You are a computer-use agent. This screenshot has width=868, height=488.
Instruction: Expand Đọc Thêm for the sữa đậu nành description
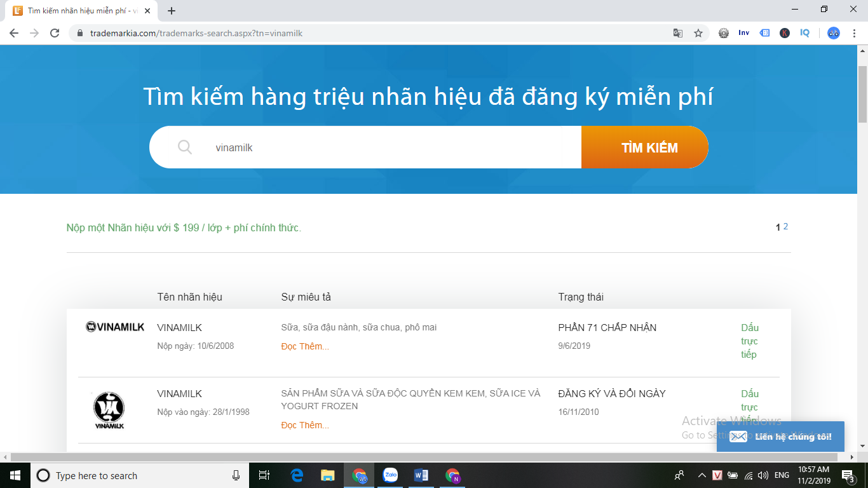click(x=305, y=346)
